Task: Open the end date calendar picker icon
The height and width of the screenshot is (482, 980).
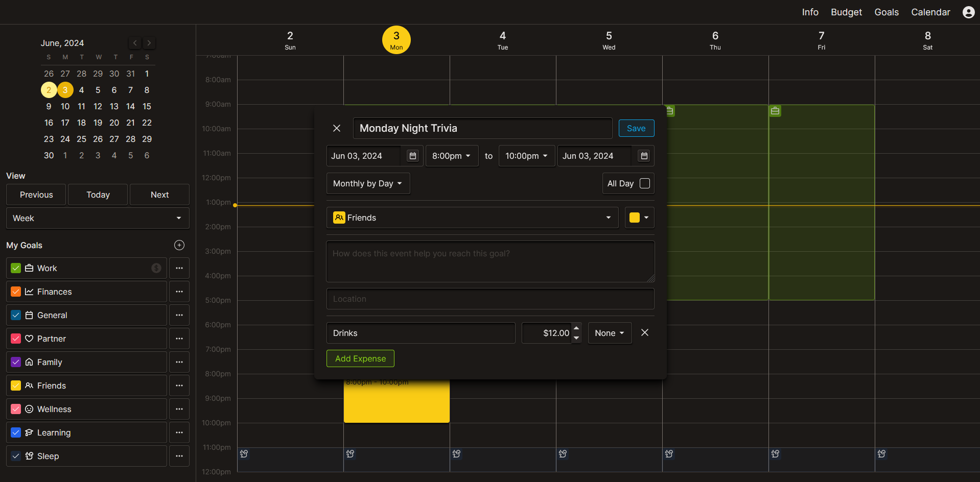Action: (x=644, y=156)
